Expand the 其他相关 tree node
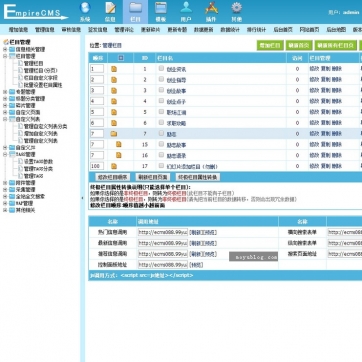This screenshot has height=362, width=362. click(x=5, y=210)
